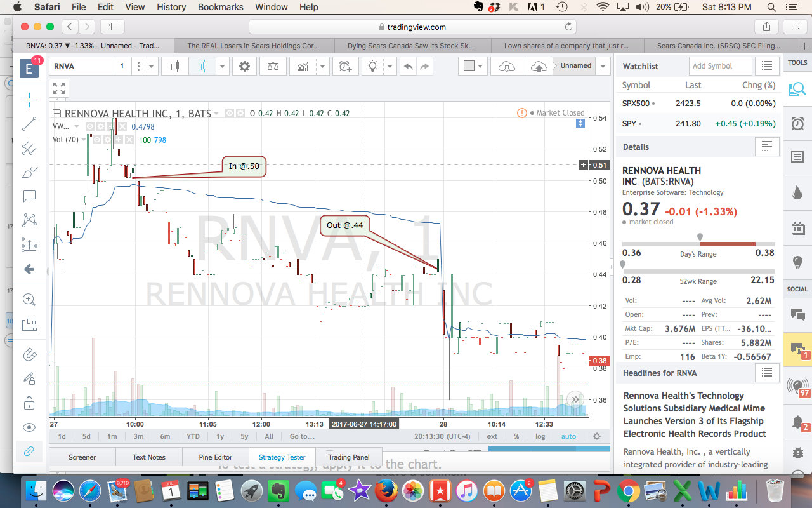Set the chart range to YTD
The image size is (812, 508).
(193, 436)
